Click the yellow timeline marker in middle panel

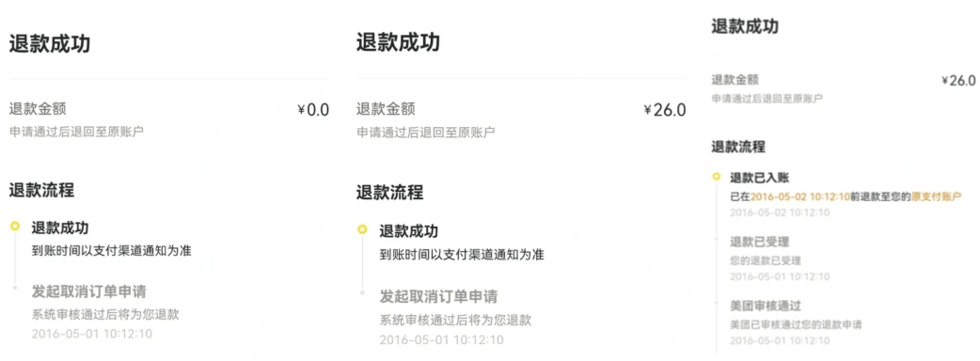click(362, 229)
